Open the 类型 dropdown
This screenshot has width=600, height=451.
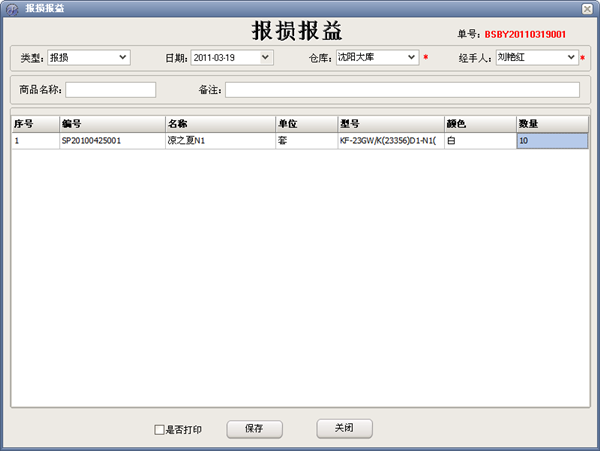(x=123, y=58)
